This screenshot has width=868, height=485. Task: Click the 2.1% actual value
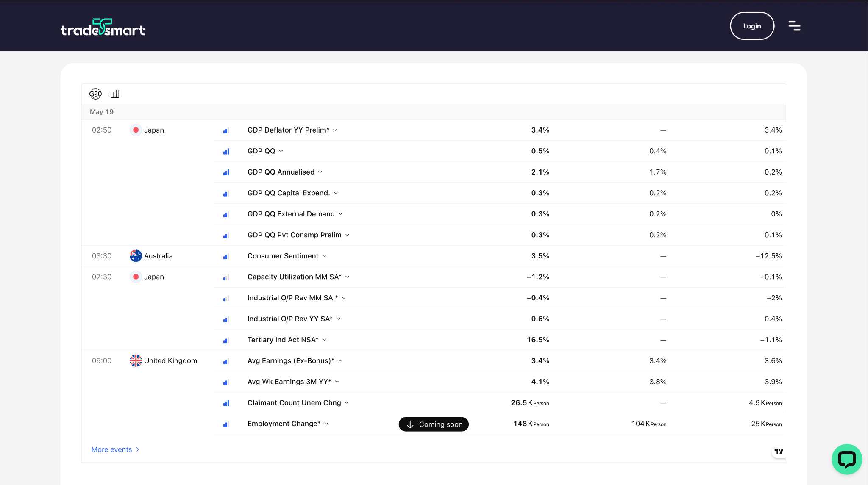tap(540, 172)
